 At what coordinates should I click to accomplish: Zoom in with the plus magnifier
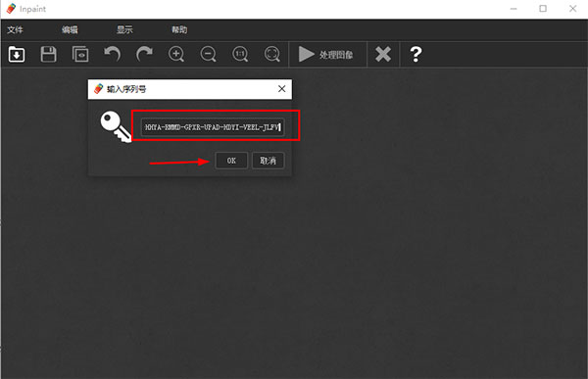[176, 55]
